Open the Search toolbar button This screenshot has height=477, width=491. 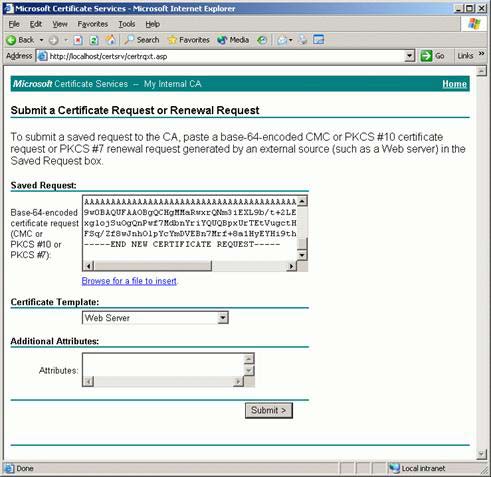tap(141, 40)
